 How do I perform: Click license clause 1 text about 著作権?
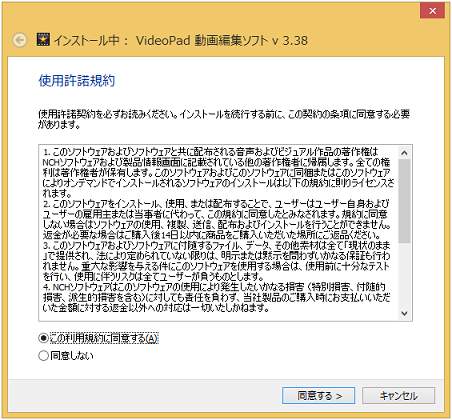coord(218,172)
